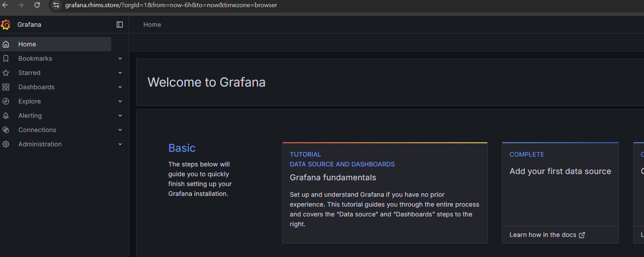Expand the Starred section chevron

pyautogui.click(x=120, y=73)
